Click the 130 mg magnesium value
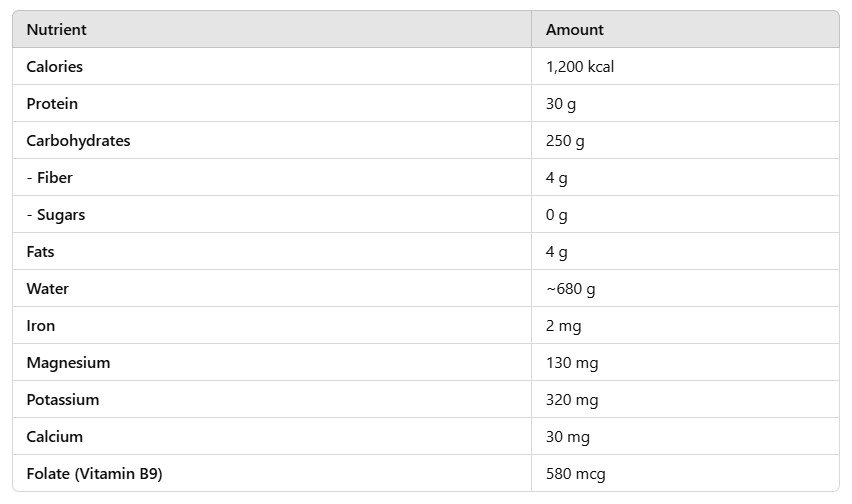Screen dimensions: 852x504 tap(572, 363)
